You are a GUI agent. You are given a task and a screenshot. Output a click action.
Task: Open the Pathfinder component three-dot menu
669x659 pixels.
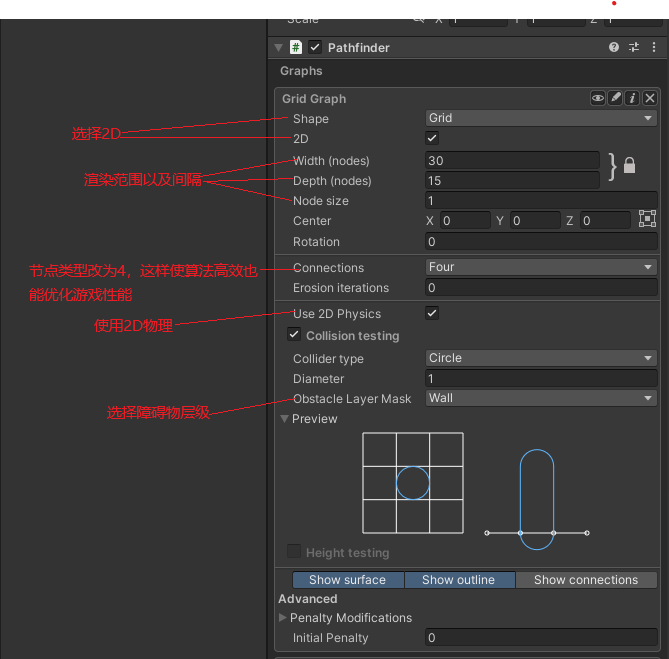tap(653, 47)
